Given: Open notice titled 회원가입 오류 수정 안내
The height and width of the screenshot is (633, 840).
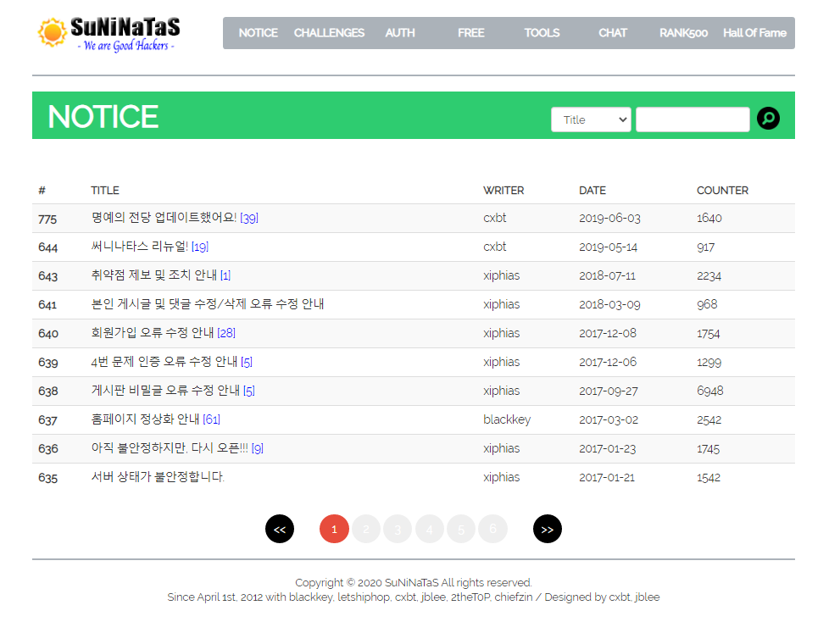Looking at the screenshot, I should pos(152,332).
